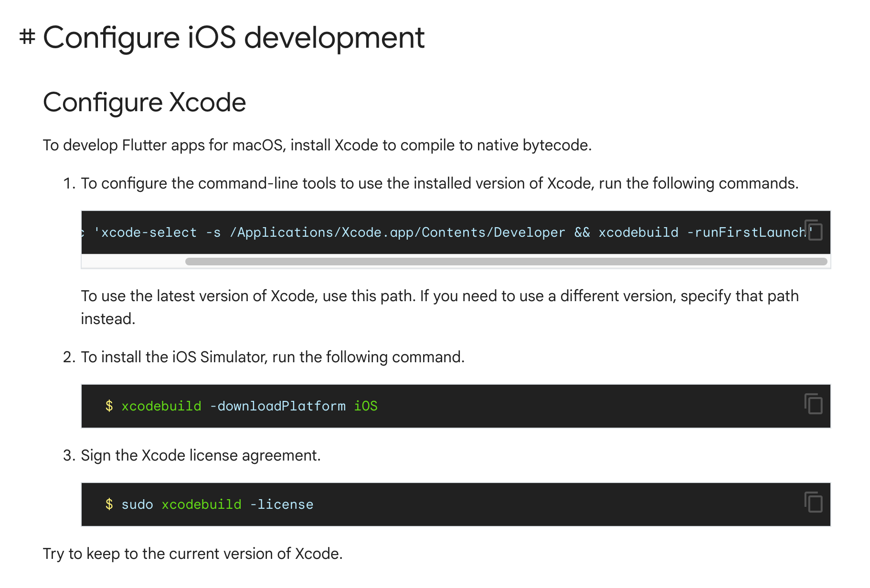Click step 1 text about configuring command-line tools
Screen dimensions: 870x588
[439, 183]
